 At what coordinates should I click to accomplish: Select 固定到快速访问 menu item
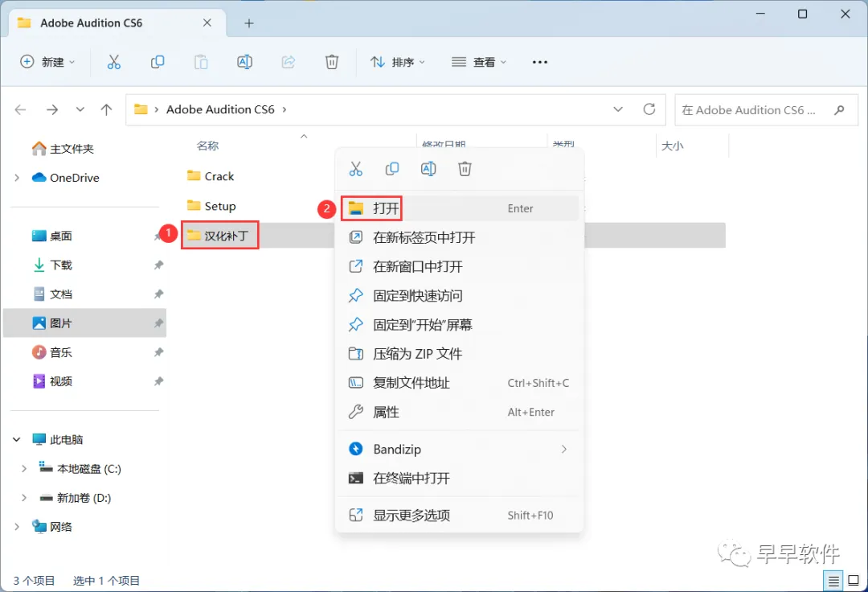(x=460, y=296)
